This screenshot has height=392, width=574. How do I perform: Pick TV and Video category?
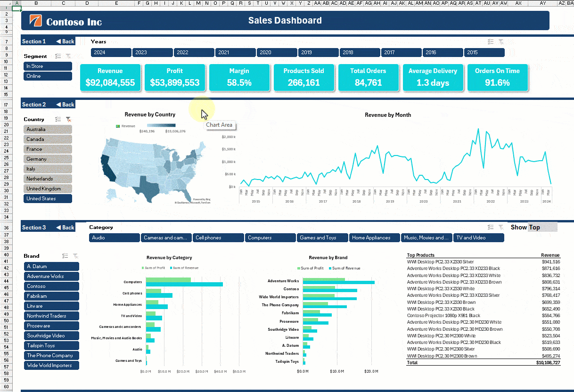(x=479, y=238)
